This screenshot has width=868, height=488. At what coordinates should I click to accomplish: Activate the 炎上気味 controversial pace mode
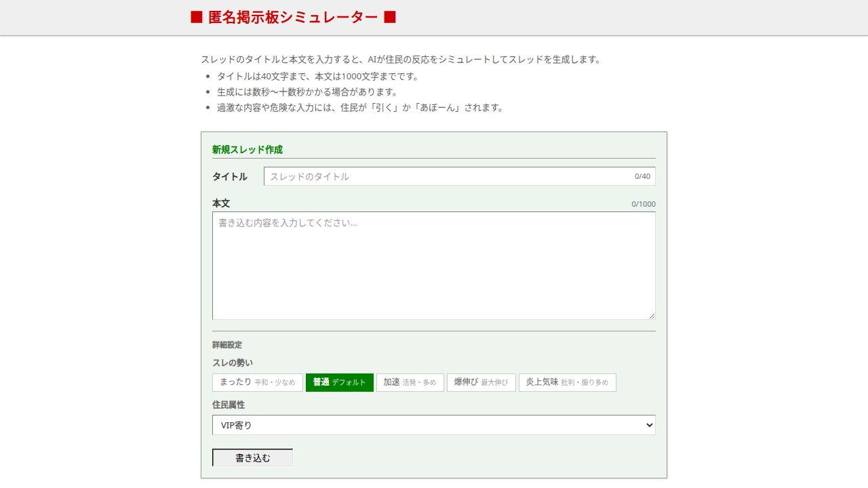tap(567, 382)
